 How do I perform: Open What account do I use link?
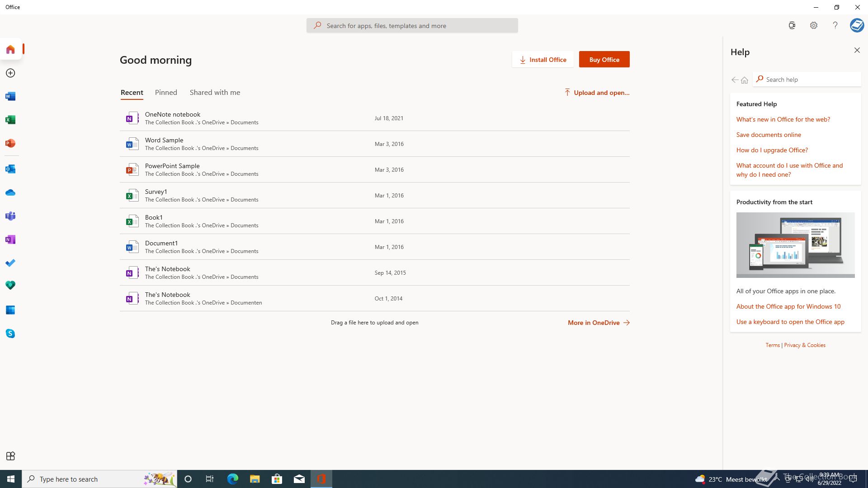point(789,170)
